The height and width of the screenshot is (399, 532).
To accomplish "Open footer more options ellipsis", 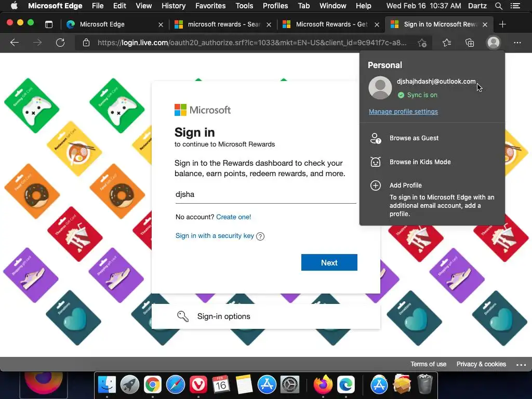I will (521, 365).
